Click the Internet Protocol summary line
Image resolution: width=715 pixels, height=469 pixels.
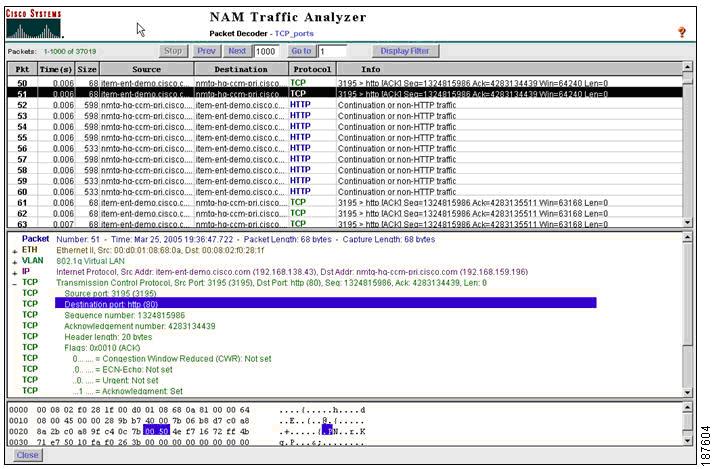292,272
